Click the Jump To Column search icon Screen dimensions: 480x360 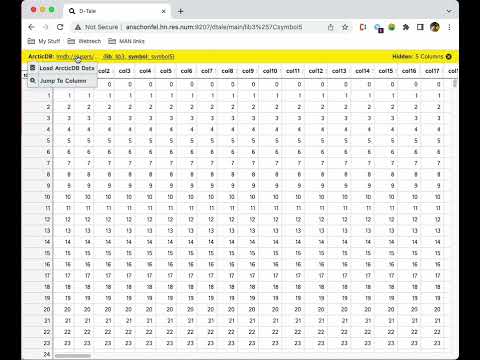click(x=33, y=80)
